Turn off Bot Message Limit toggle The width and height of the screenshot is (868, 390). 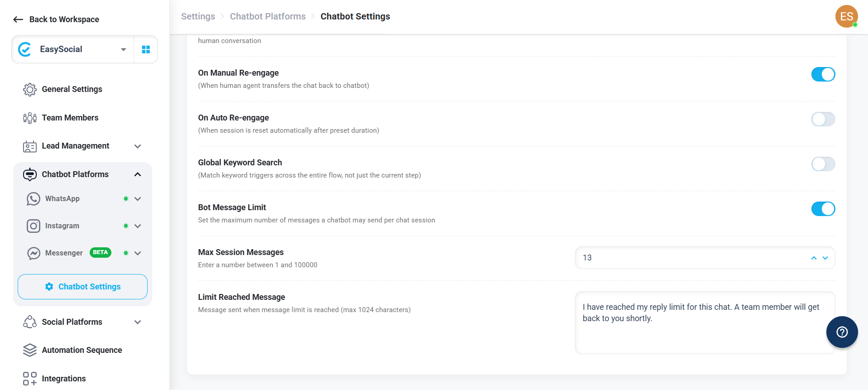point(823,209)
